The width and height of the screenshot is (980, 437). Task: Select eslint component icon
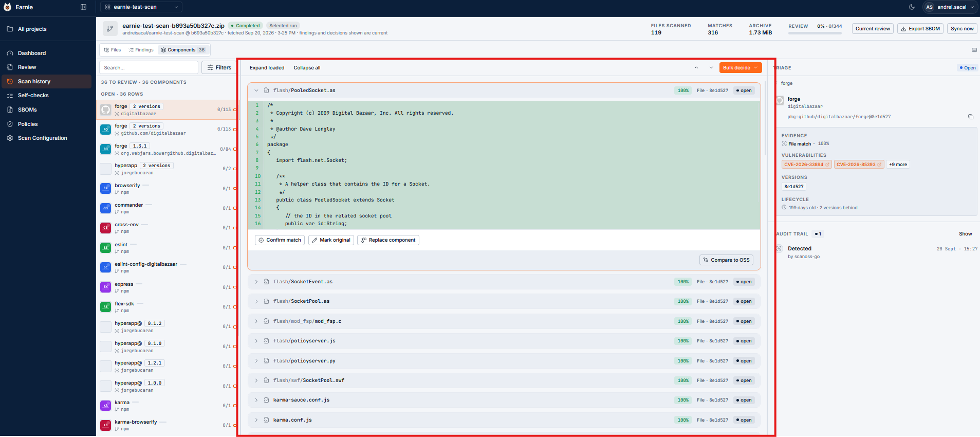coord(105,248)
